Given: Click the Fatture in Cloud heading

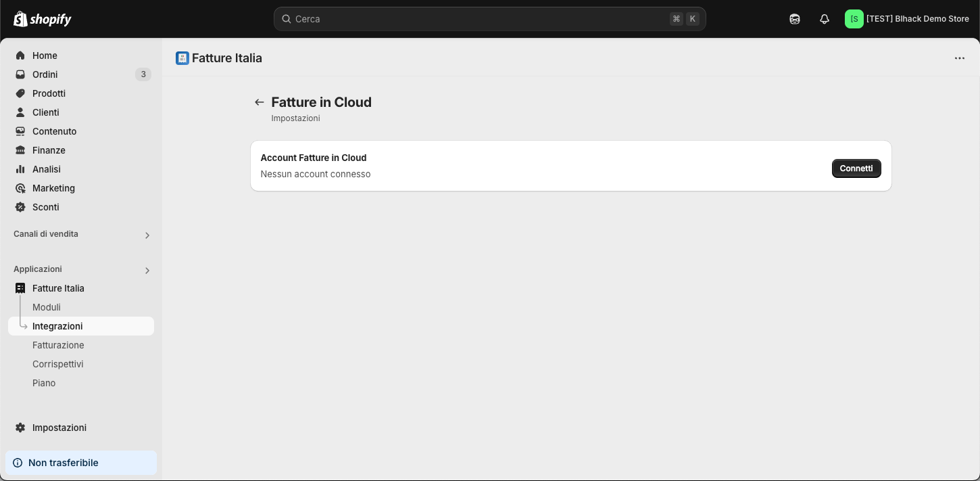Looking at the screenshot, I should (x=322, y=102).
